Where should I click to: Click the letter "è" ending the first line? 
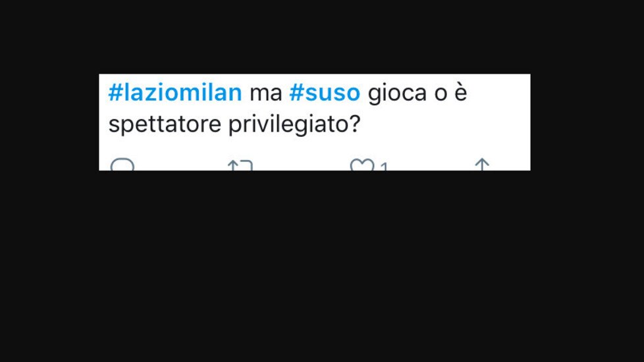pos(461,93)
